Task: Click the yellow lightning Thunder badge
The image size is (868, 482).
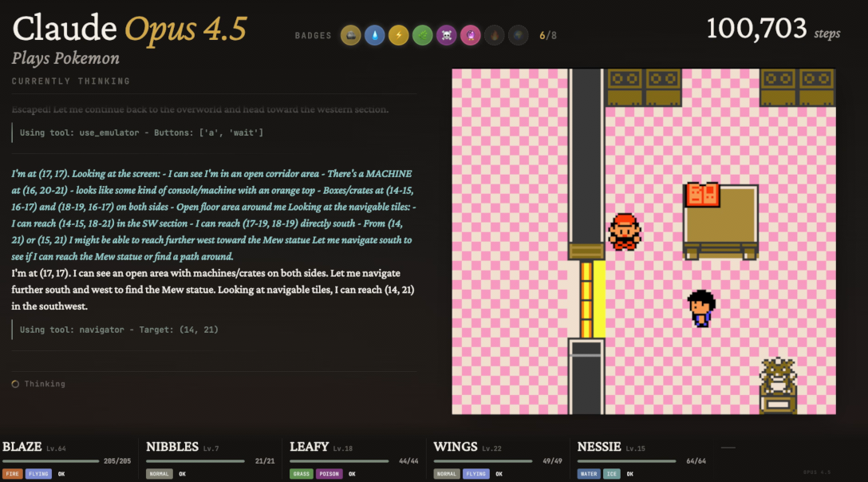Action: (x=399, y=35)
